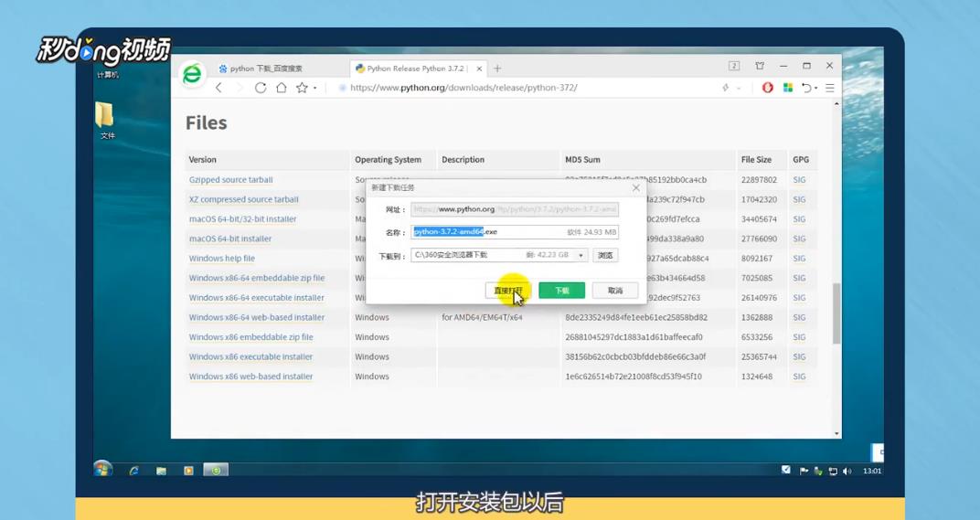Open the browser home page icon
980x520 pixels.
pos(282,88)
